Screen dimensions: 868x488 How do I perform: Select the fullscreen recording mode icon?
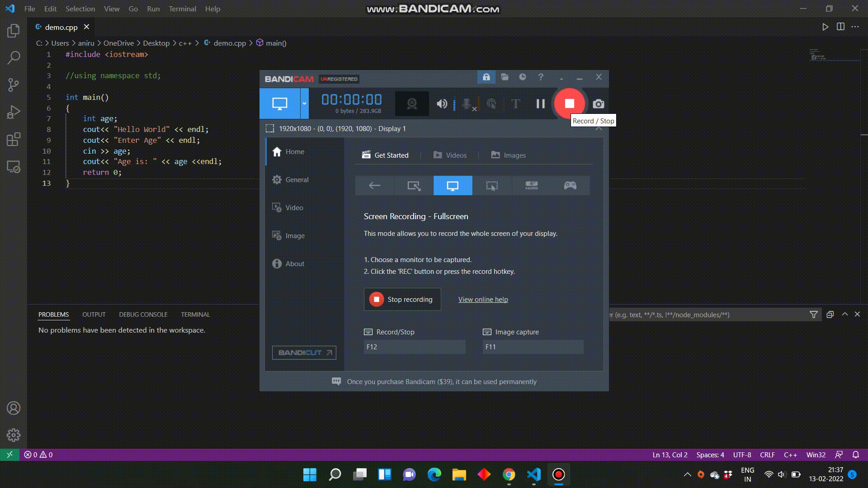click(453, 185)
